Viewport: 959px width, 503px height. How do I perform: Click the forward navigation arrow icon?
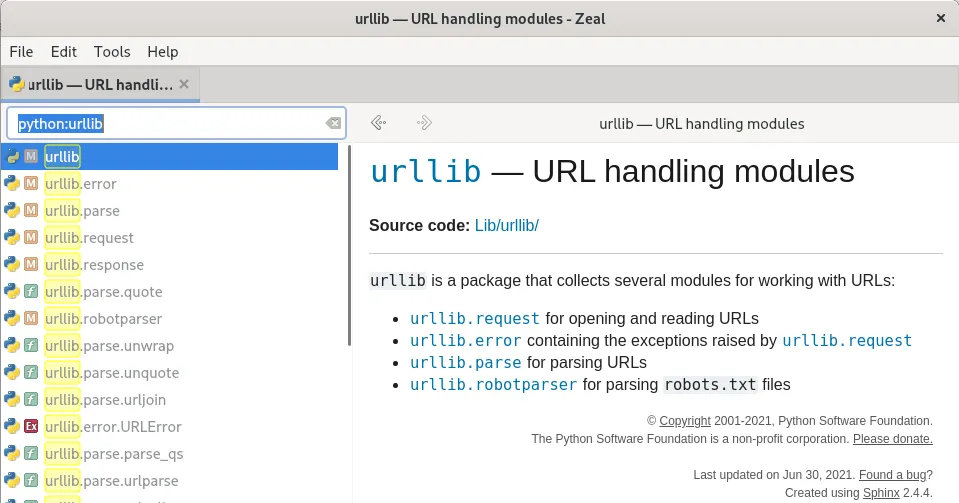click(x=424, y=123)
